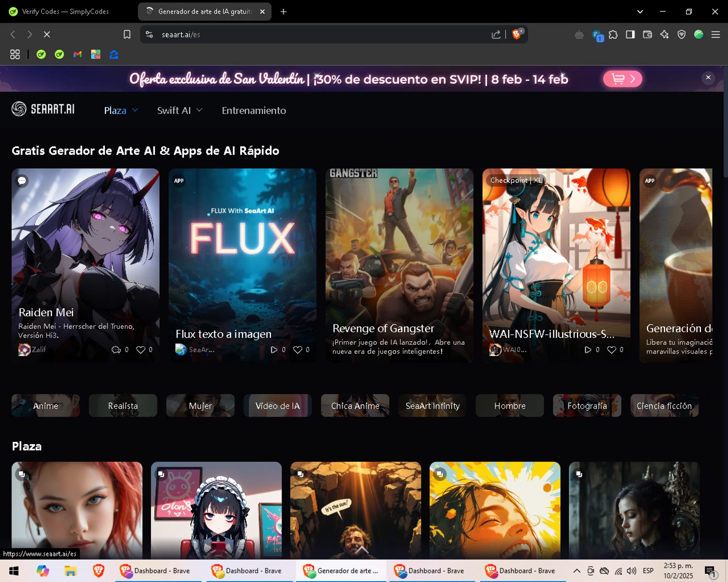Open Leo AI assistant icon
The width and height of the screenshot is (728, 582).
coord(664,34)
